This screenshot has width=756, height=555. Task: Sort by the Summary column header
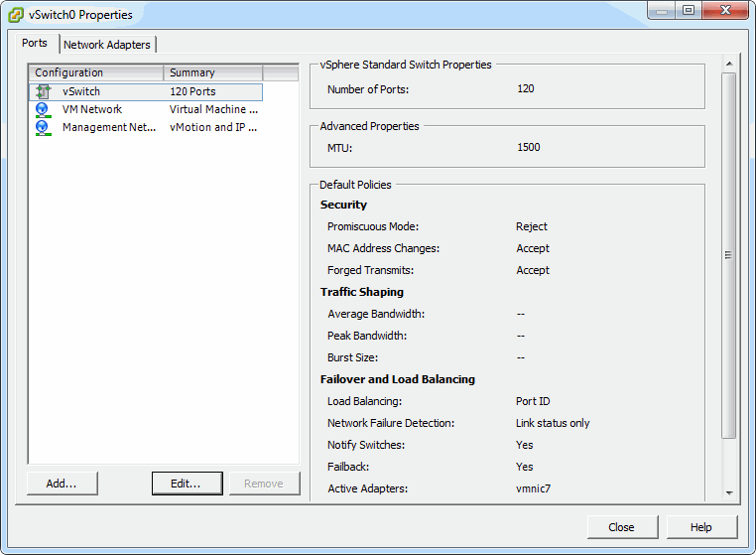[x=213, y=72]
